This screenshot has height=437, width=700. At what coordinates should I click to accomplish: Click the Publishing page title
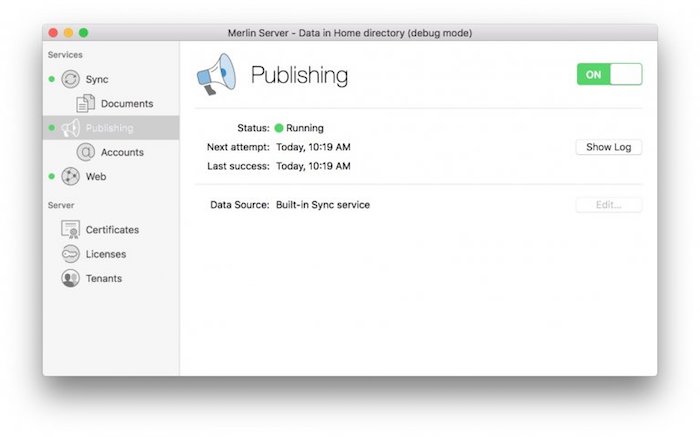pyautogui.click(x=299, y=75)
